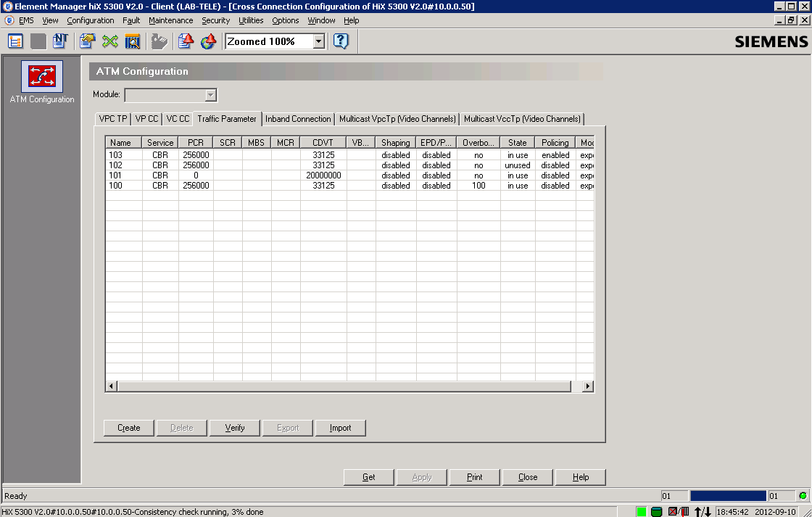Click the Get button

pos(369,477)
